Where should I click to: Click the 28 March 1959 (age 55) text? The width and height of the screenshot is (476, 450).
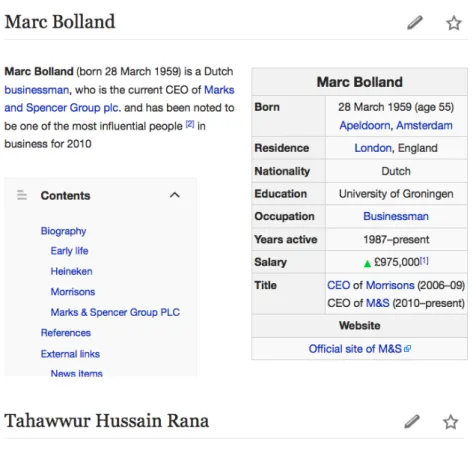(x=396, y=107)
